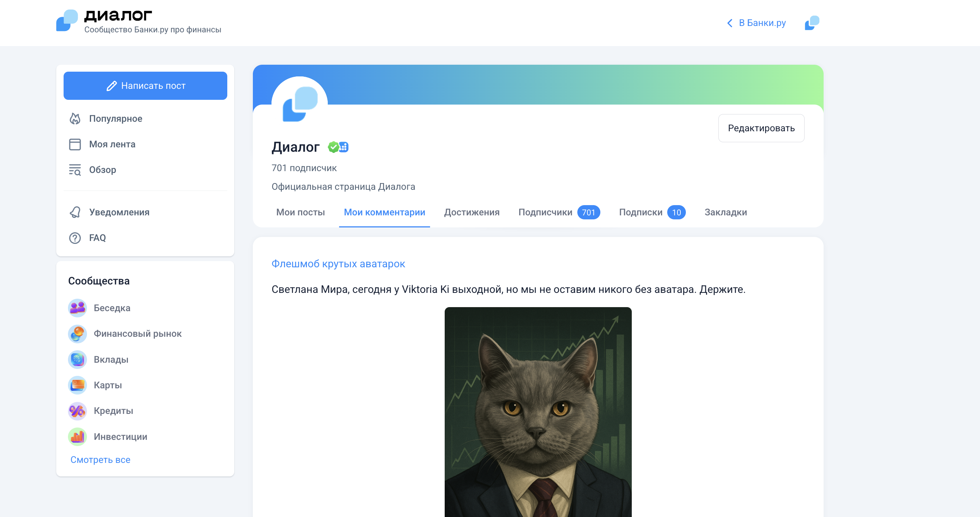The height and width of the screenshot is (517, 980).
Task: Click the Инвестиции chart icon
Action: (77, 437)
